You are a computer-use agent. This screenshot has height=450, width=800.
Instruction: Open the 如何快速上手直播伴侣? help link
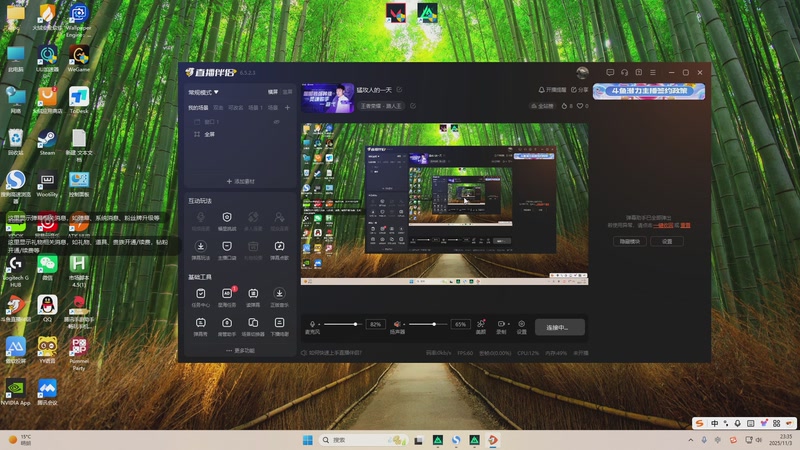click(332, 353)
